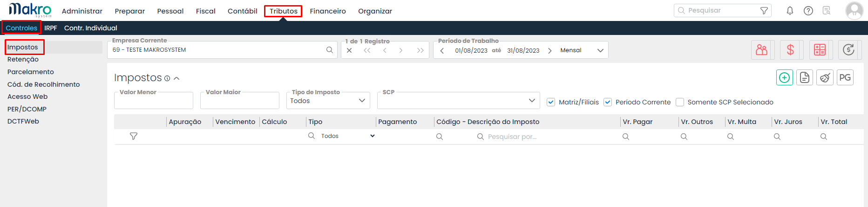Move to next work period

[x=550, y=50]
